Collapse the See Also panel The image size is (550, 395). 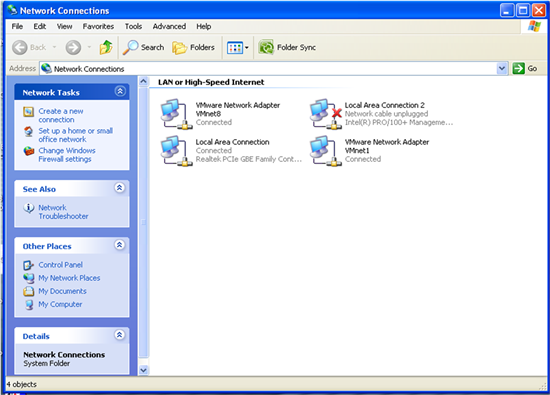[x=120, y=188]
